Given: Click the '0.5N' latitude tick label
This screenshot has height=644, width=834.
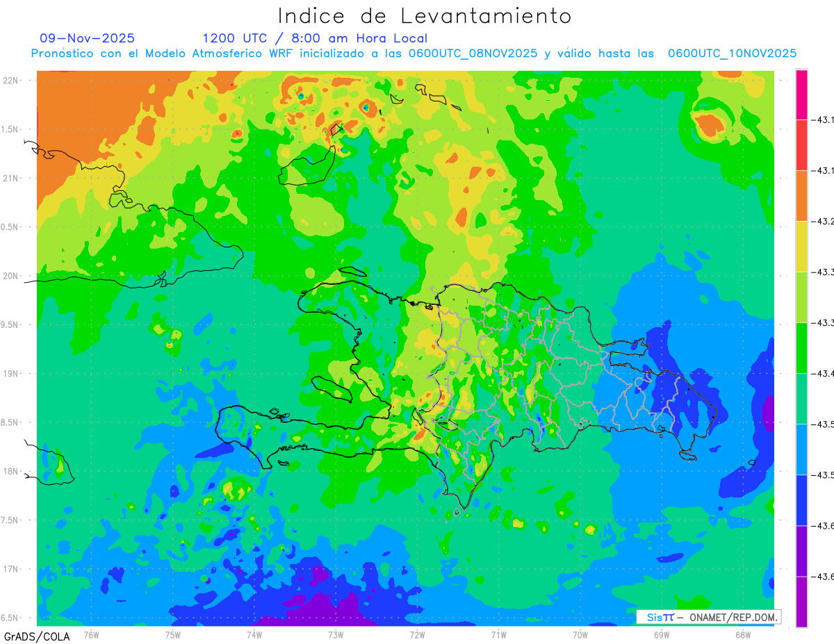Looking at the screenshot, I should [x=10, y=227].
